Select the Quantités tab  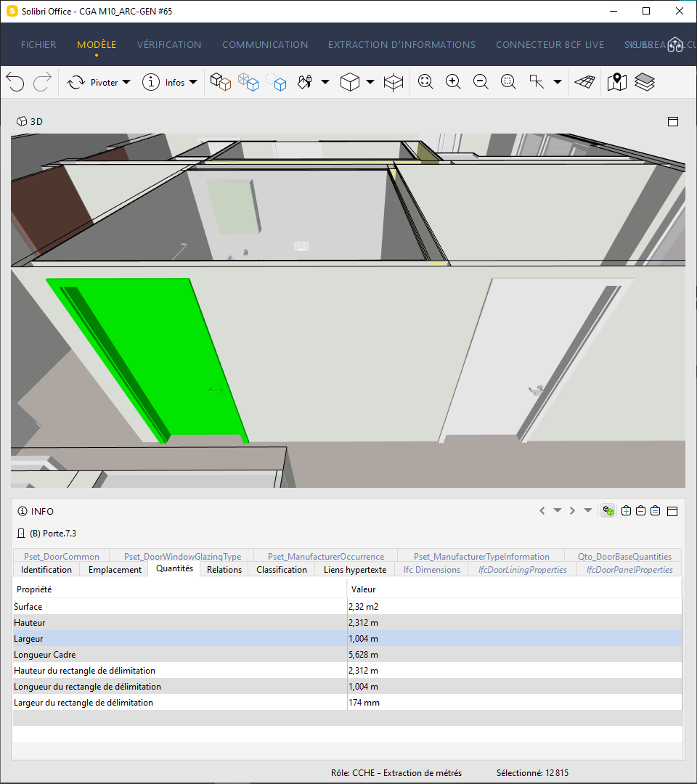tap(174, 568)
